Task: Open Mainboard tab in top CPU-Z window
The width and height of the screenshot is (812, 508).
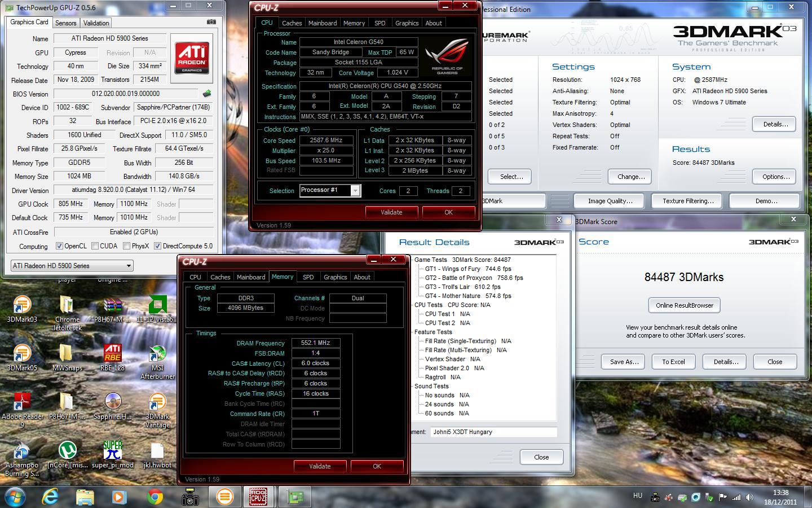Action: [323, 23]
